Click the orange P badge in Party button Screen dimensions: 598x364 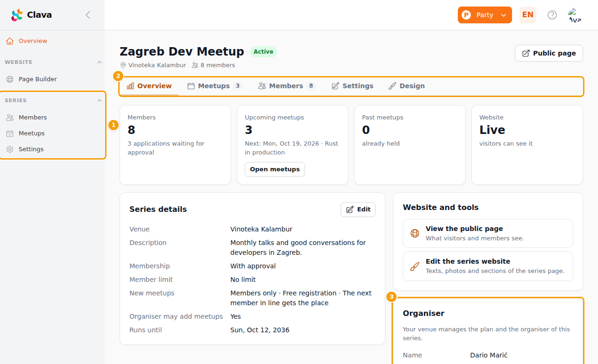466,15
